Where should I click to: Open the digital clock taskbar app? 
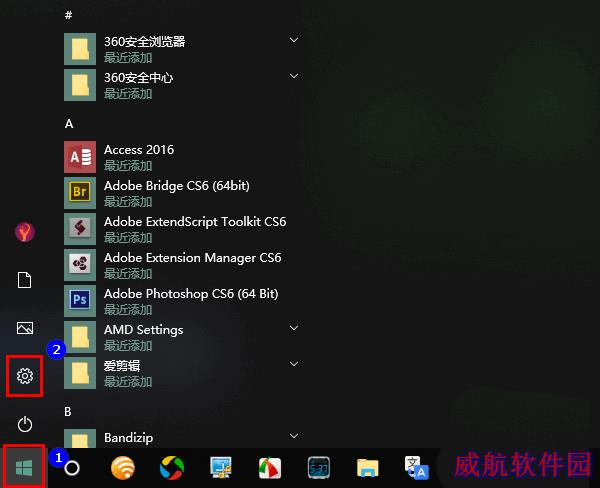click(x=319, y=468)
